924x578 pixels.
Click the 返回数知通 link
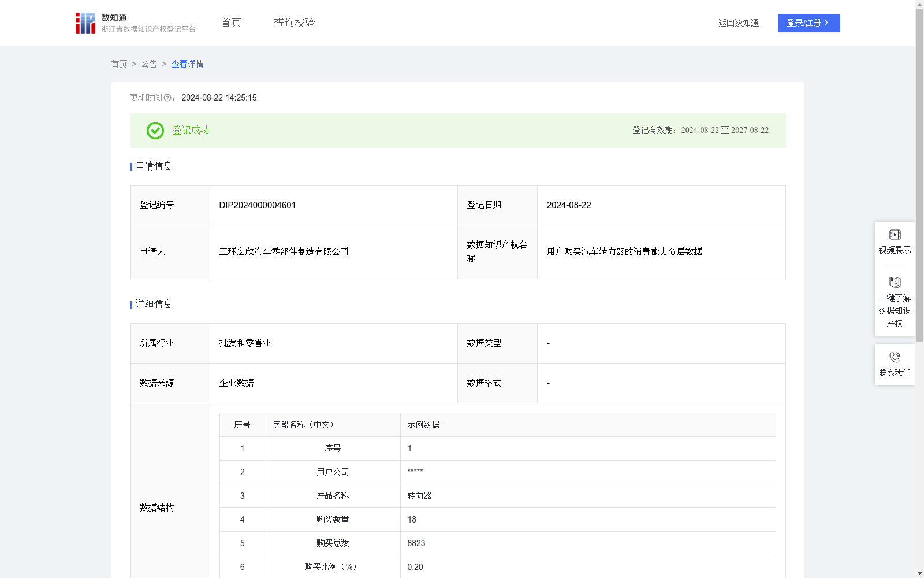[739, 23]
